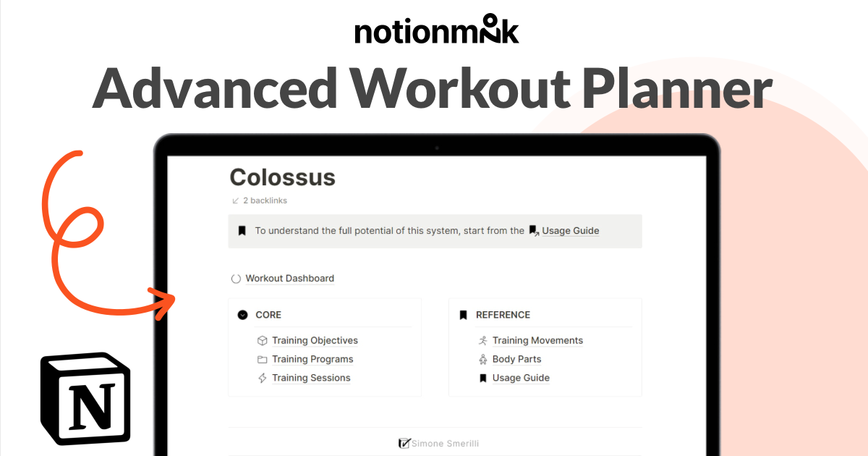Screen dimensions: 868x456
Task: Click the Notion N cube logo
Action: click(85, 398)
